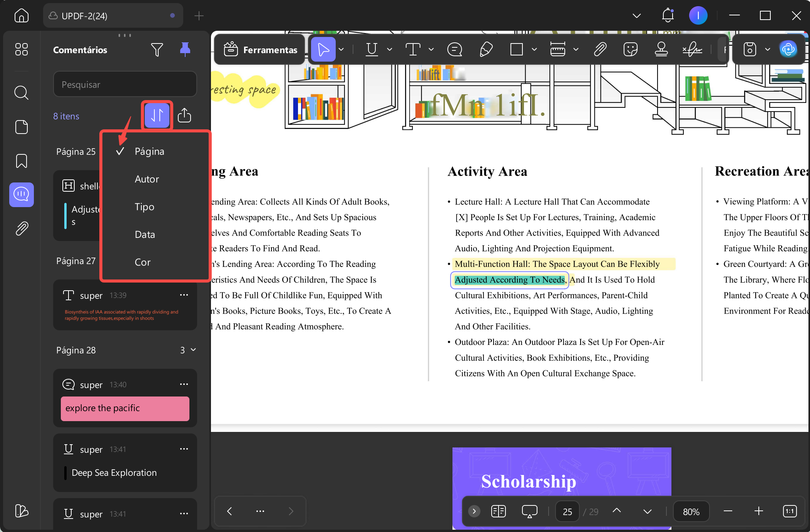Select the cursor selection tool
This screenshot has height=532, width=810.
(x=323, y=49)
